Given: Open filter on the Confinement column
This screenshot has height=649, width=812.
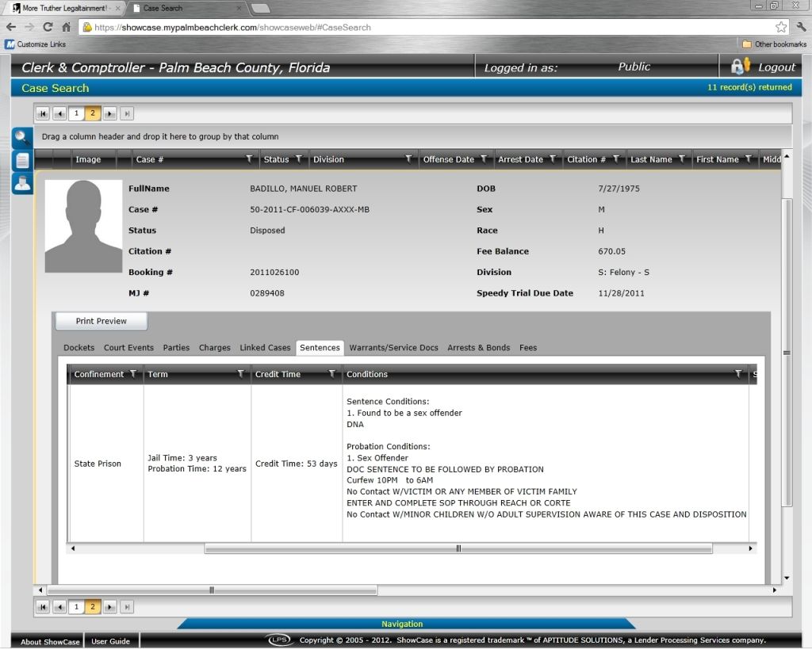Looking at the screenshot, I should coord(133,374).
